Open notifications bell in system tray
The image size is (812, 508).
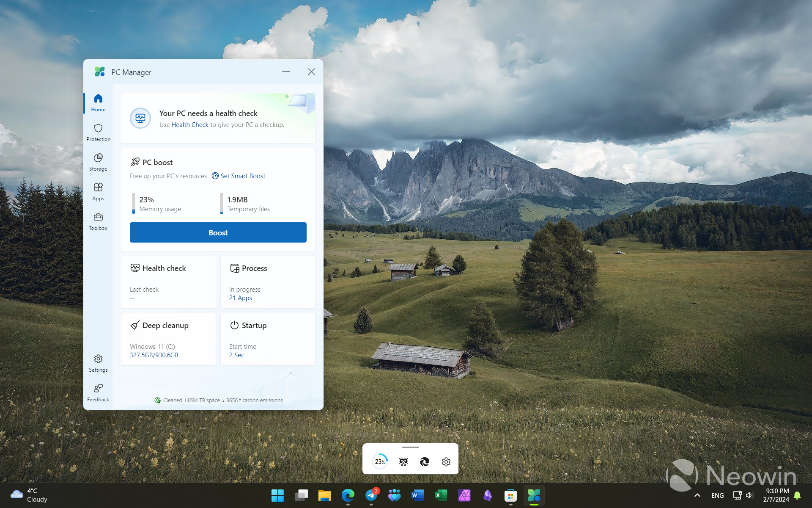pos(797,495)
